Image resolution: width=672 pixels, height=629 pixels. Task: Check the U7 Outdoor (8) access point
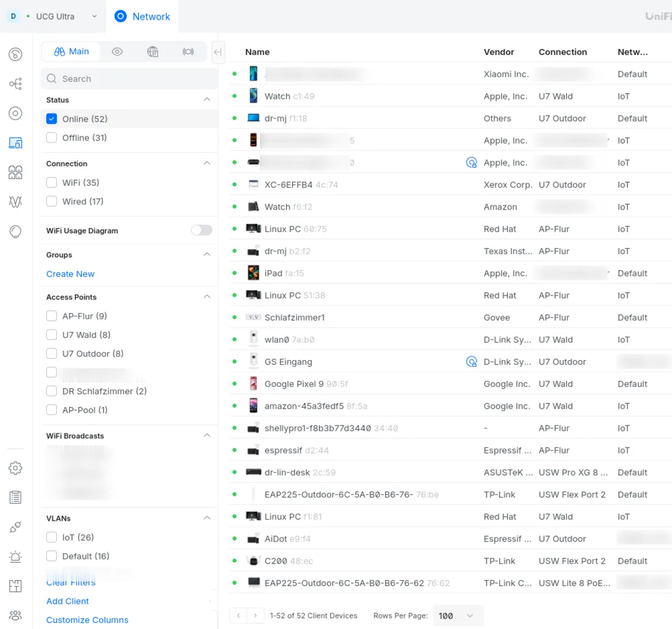[x=51, y=354]
